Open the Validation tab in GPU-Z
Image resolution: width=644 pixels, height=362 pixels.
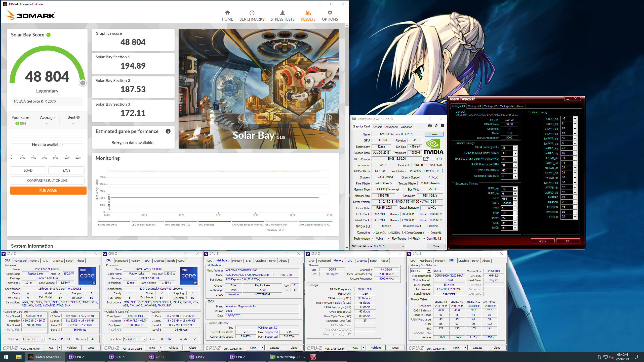click(x=406, y=127)
